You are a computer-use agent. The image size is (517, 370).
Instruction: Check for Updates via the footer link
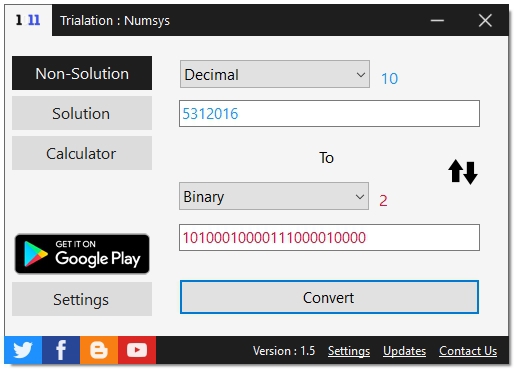(x=404, y=351)
